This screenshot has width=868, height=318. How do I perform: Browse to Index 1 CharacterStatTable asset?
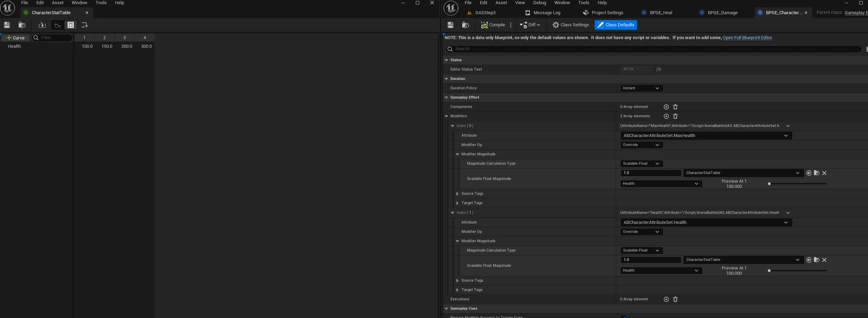tap(817, 260)
